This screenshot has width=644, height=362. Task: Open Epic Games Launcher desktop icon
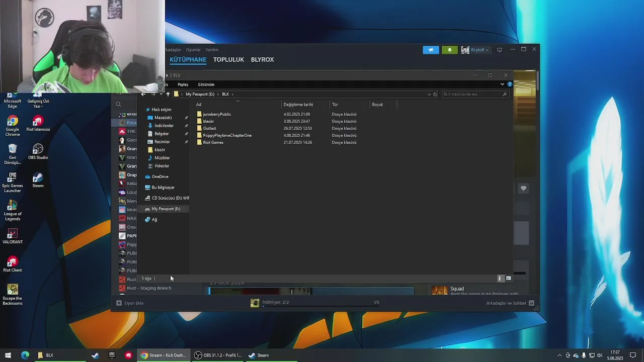(13, 183)
